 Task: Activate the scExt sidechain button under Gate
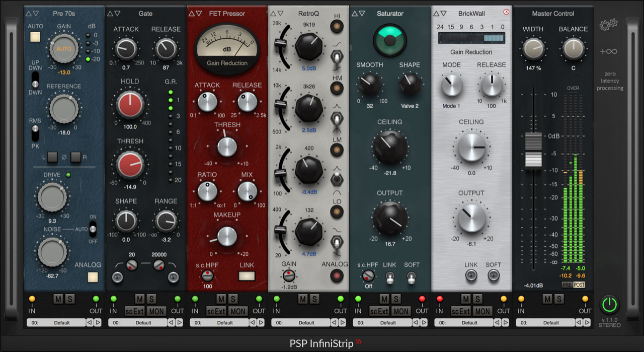[134, 311]
